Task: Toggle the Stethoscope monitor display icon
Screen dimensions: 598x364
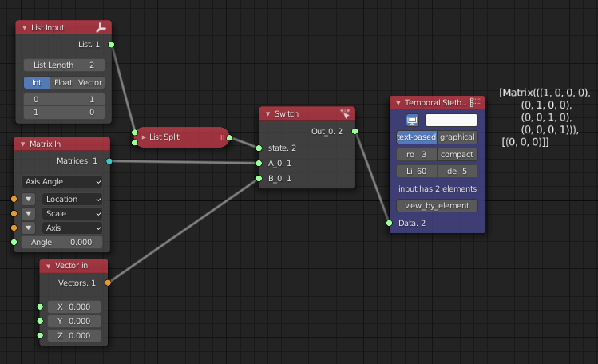Action: 412,121
